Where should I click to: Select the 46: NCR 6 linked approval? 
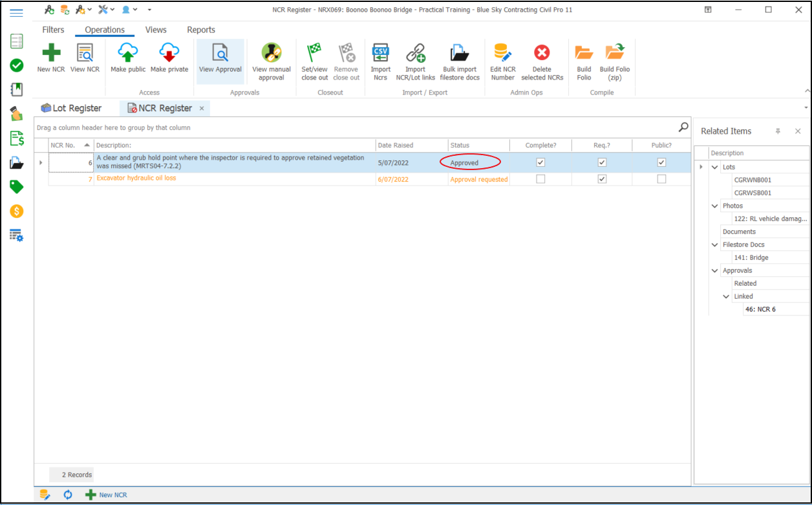pyautogui.click(x=760, y=309)
